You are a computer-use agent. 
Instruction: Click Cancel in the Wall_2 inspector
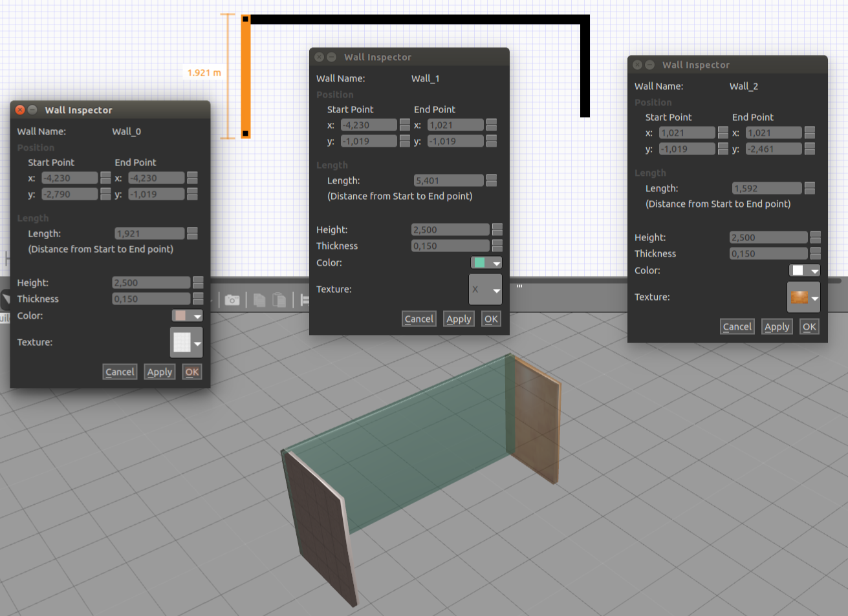point(737,326)
